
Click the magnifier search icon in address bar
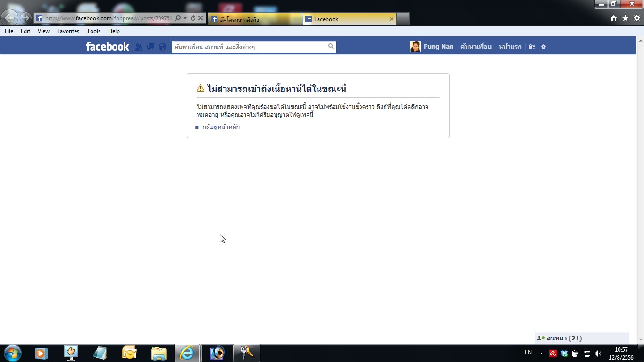[178, 18]
